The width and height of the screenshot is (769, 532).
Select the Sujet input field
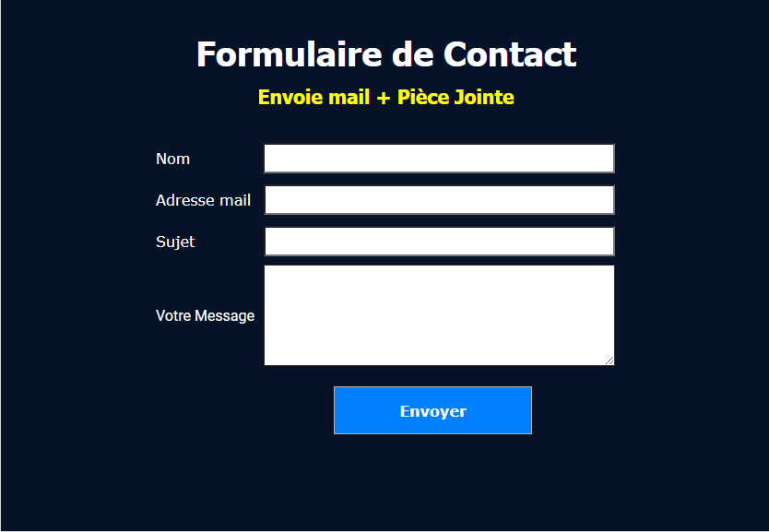439,242
